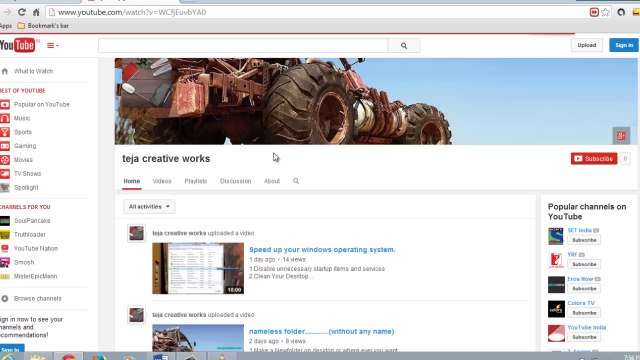Open Popular on YouTube icon
This screenshot has height=360, width=640.
click(5, 104)
